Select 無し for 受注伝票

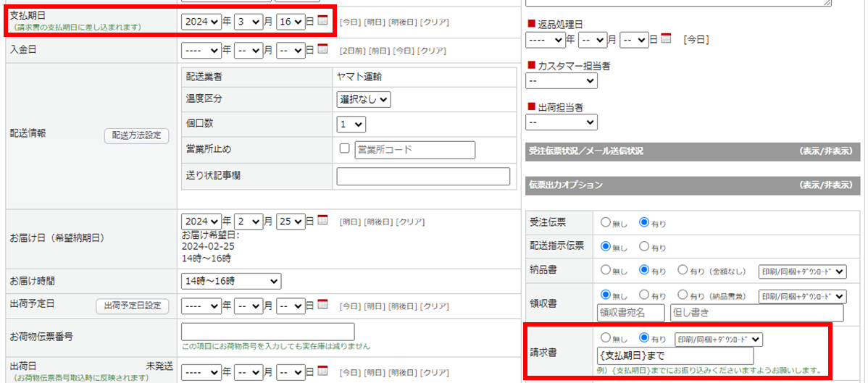tap(605, 222)
